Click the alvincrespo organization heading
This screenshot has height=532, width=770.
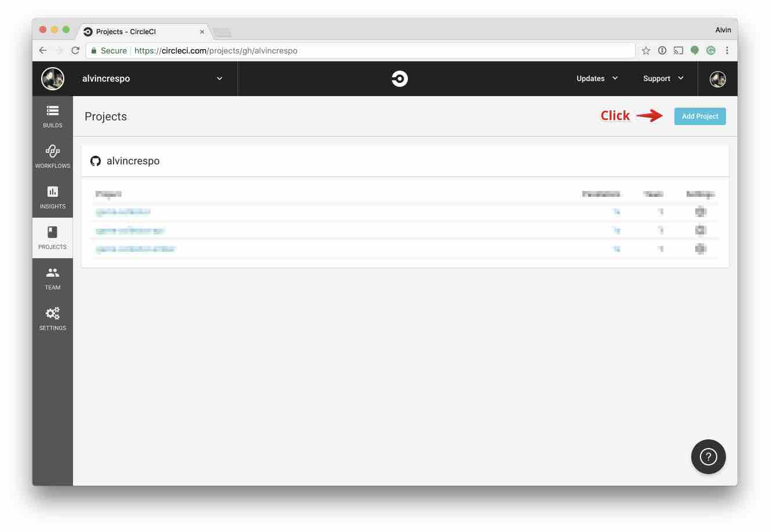tap(133, 161)
